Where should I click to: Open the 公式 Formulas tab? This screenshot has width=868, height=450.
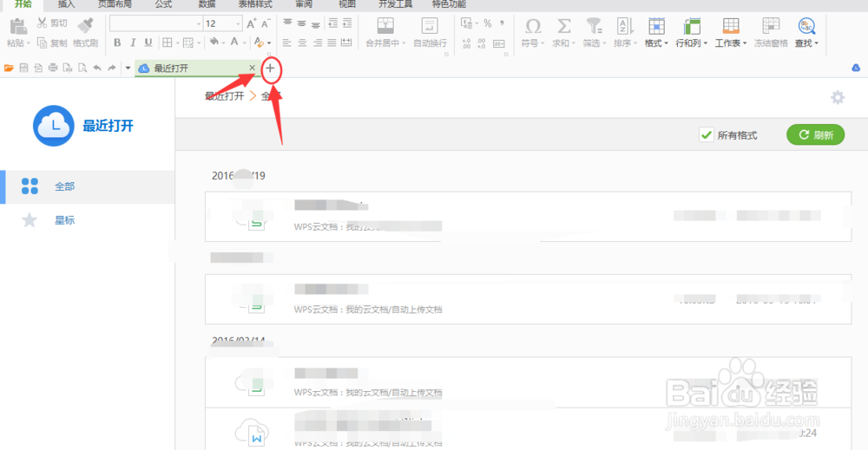[163, 3]
